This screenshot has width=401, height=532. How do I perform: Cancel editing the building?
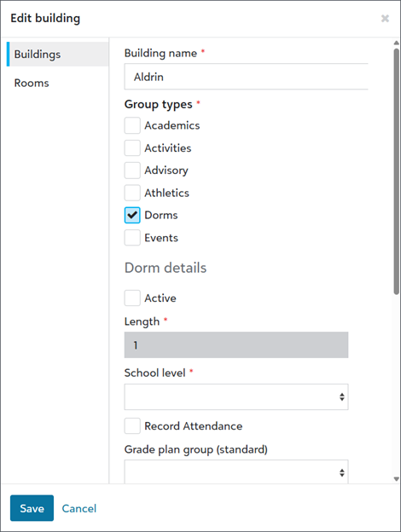coord(79,508)
